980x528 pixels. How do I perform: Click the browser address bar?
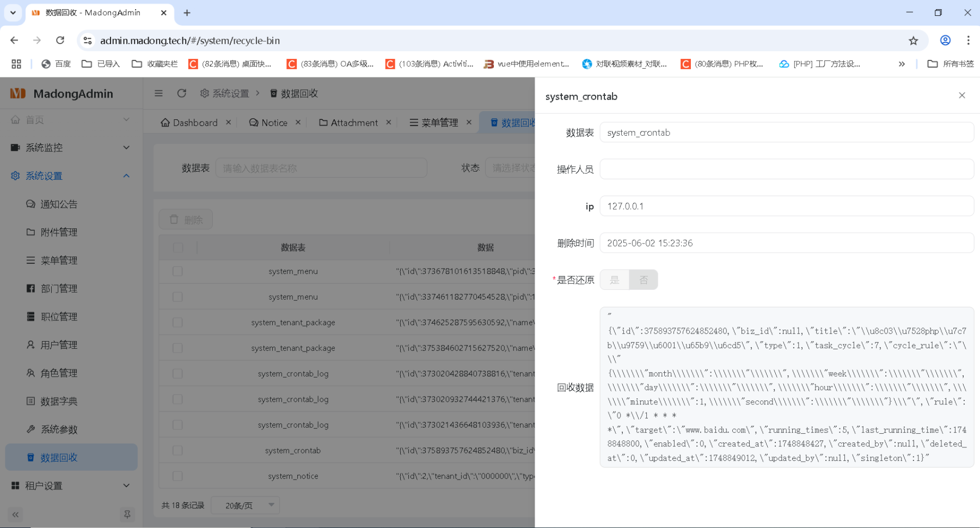pyautogui.click(x=498, y=40)
